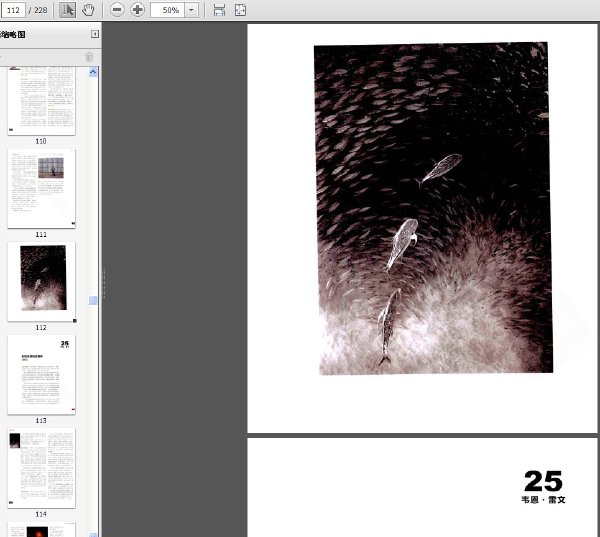Click the thumbnail panel trash icon

coord(89,57)
